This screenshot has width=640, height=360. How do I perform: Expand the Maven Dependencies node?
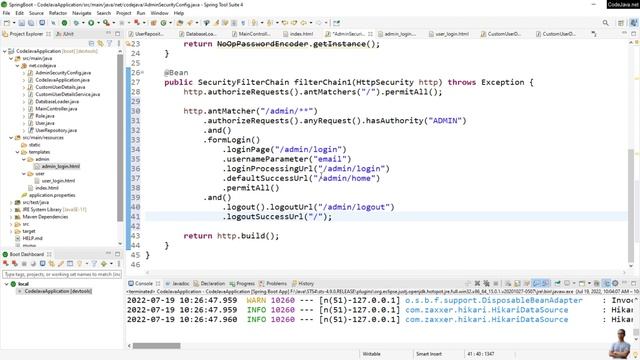click(11, 217)
